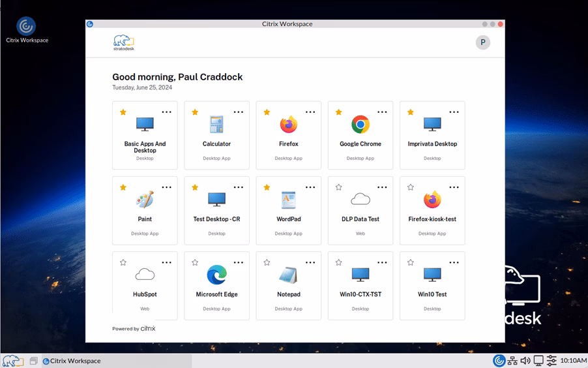Screen dimensions: 588x368
Task: Favorite the Notepad star
Action: [267, 262]
